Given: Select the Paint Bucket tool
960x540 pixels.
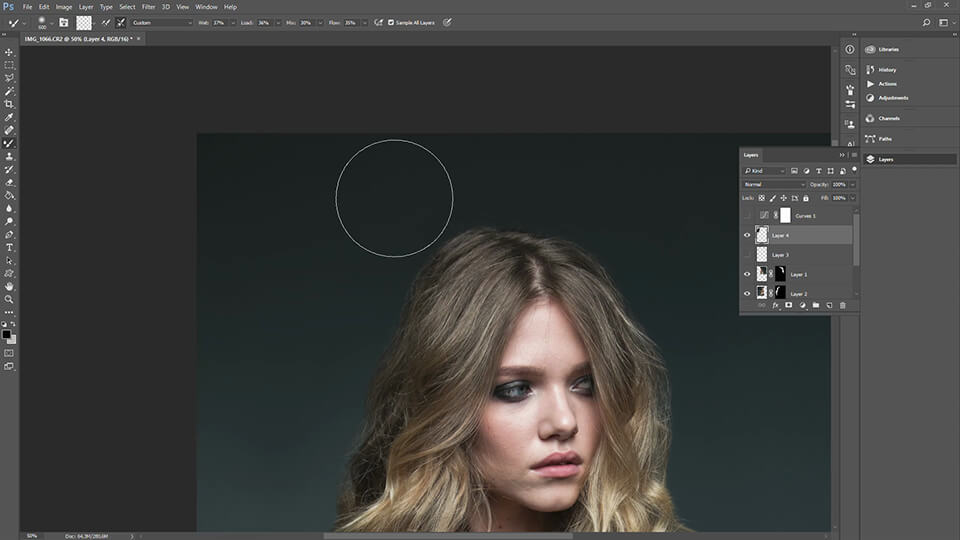Looking at the screenshot, I should (9, 195).
